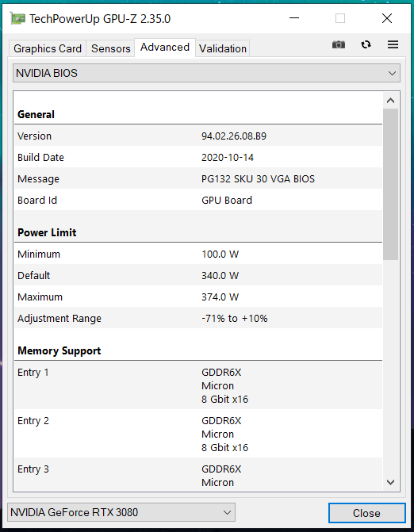Click the Version row label
This screenshot has height=532, width=414.
(x=34, y=136)
